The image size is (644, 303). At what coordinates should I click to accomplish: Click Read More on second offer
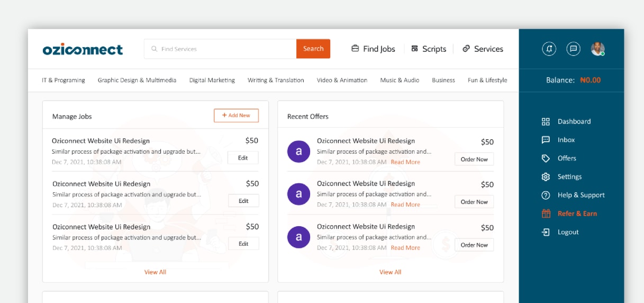(405, 204)
